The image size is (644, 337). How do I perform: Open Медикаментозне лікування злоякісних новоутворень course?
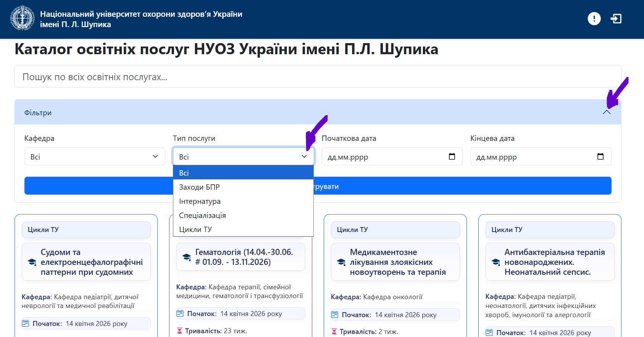pyautogui.click(x=397, y=262)
